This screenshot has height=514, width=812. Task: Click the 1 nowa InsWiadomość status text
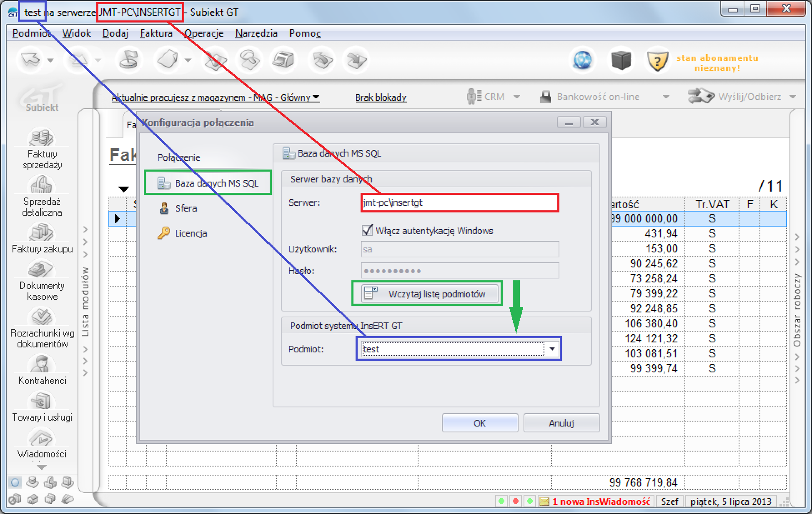(601, 502)
